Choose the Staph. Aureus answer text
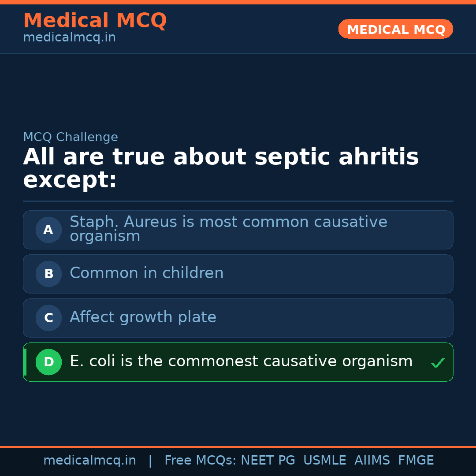476x476 pixels. point(228,229)
